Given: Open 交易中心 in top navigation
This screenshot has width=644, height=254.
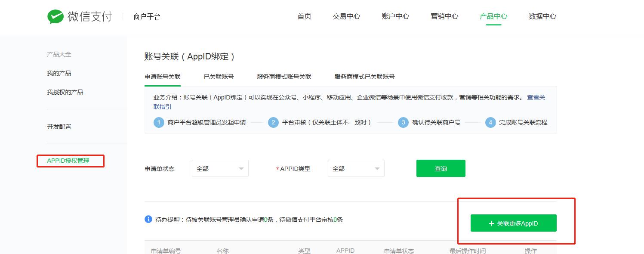Looking at the screenshot, I should [x=346, y=16].
